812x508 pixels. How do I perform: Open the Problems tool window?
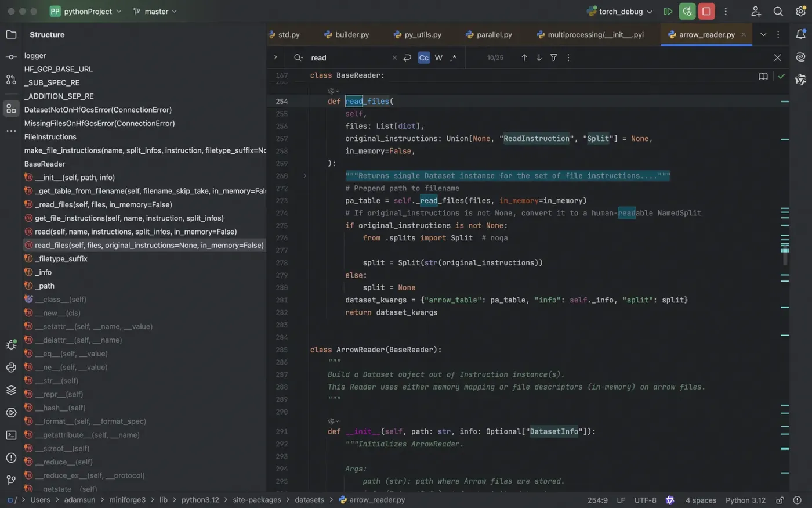coord(11,457)
